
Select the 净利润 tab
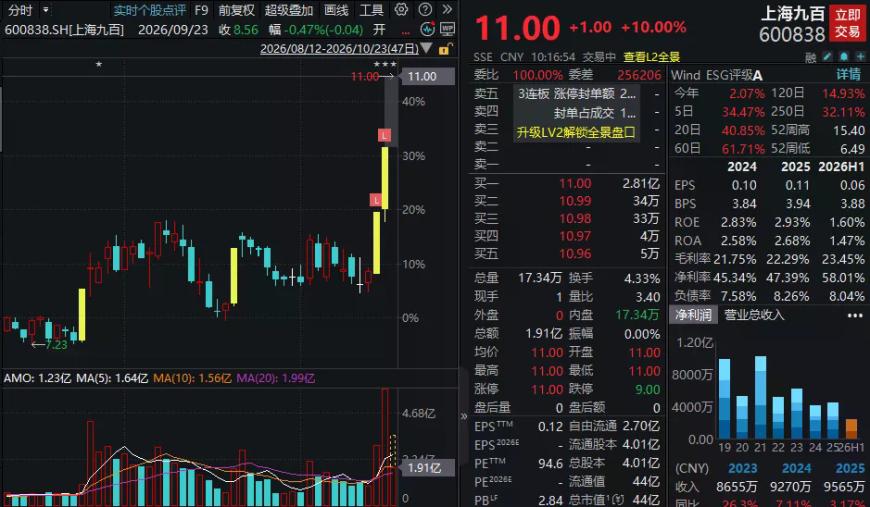pyautogui.click(x=693, y=315)
